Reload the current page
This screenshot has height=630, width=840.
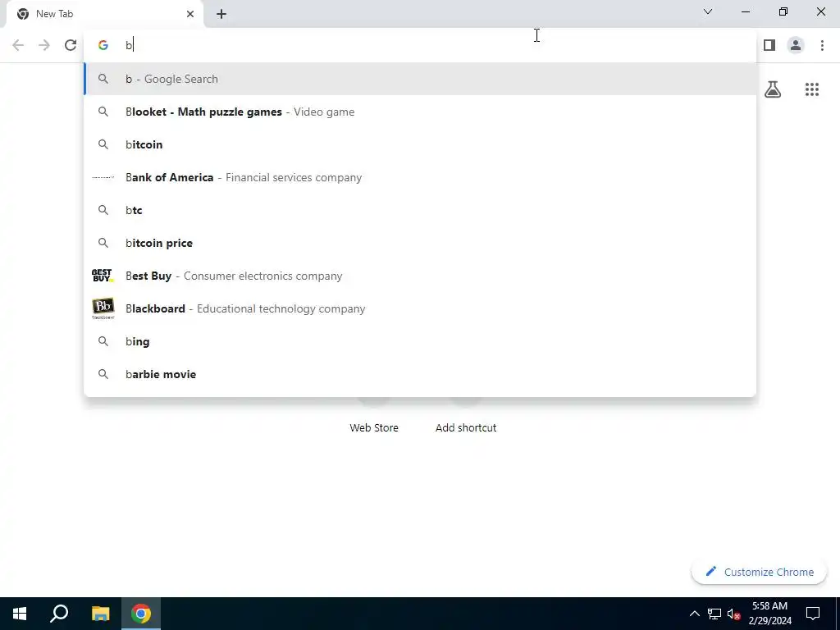click(71, 45)
